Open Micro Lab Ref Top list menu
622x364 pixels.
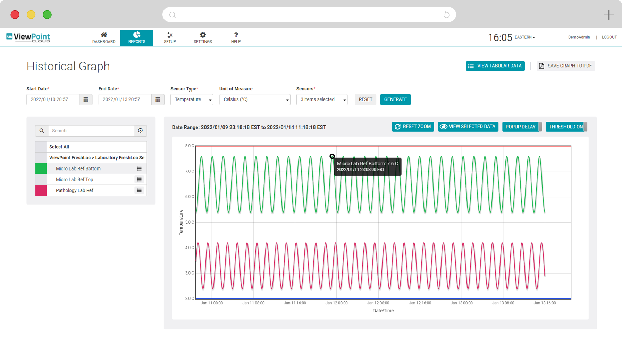tap(139, 180)
